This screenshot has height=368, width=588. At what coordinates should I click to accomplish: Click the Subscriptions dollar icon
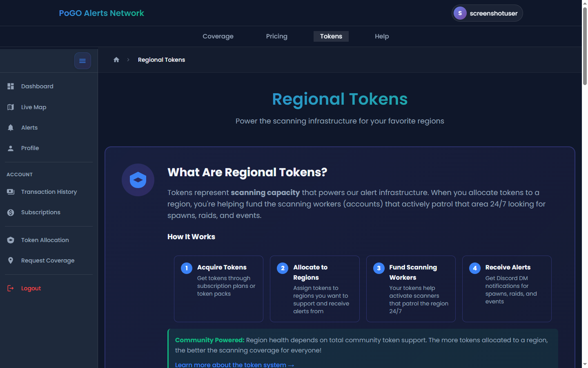coord(11,212)
